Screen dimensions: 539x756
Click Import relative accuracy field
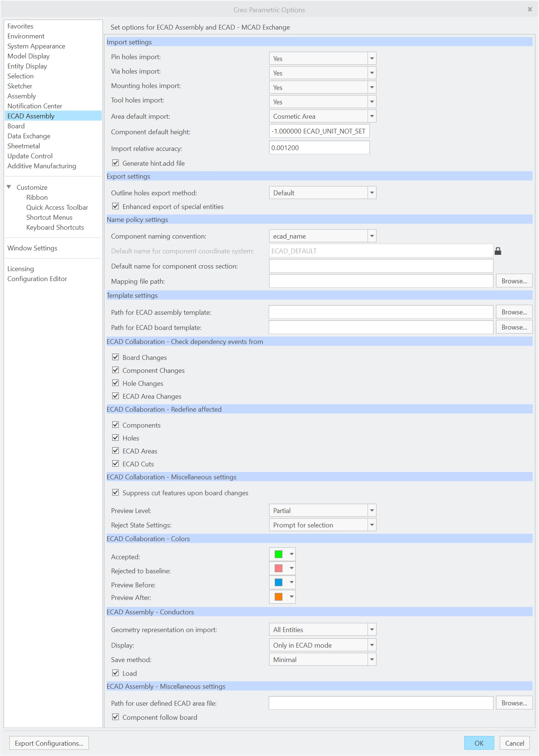click(319, 148)
